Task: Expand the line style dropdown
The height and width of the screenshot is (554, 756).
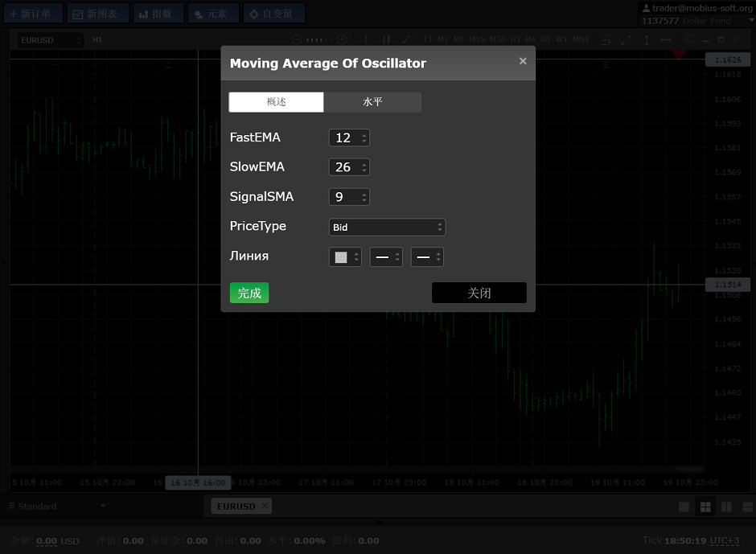Action: click(x=386, y=257)
